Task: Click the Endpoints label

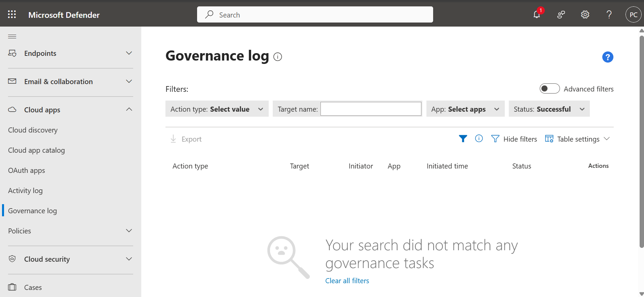Action: [40, 53]
